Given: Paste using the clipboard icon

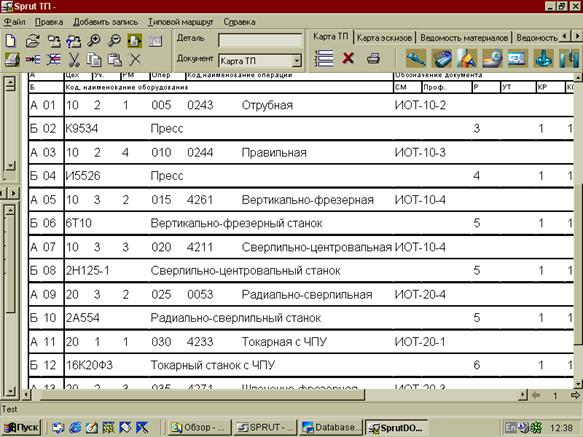Looking at the screenshot, I should (x=115, y=59).
